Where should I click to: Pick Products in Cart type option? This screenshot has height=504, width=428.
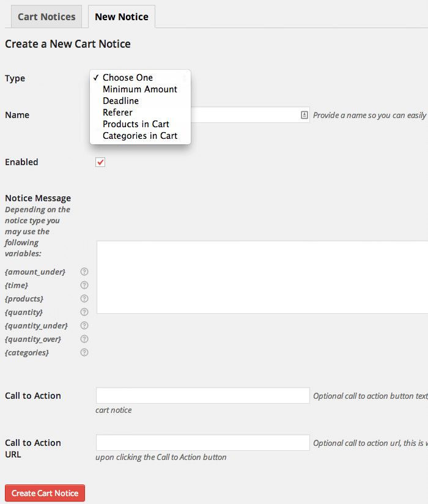tap(136, 124)
